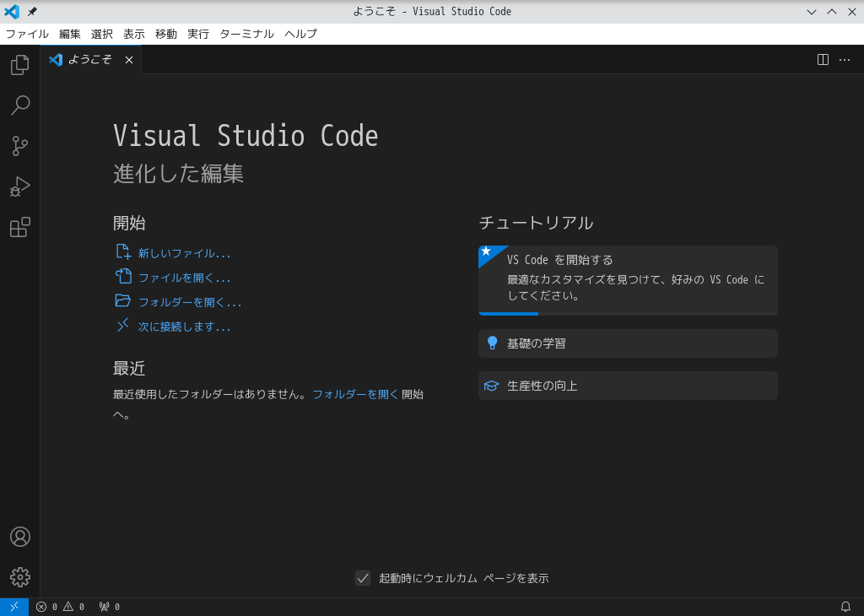
Task: Click the star badge on VS Code を開始する
Action: (x=486, y=251)
